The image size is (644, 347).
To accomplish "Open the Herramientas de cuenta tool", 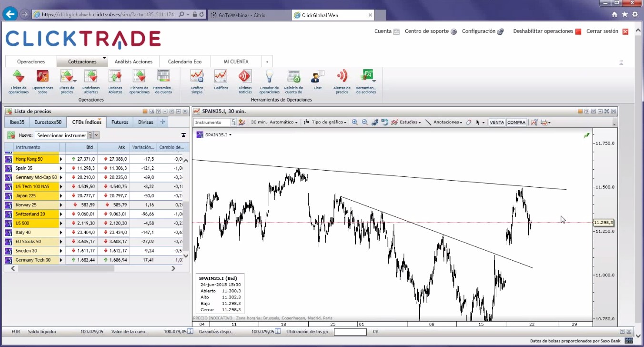I will coord(163,82).
